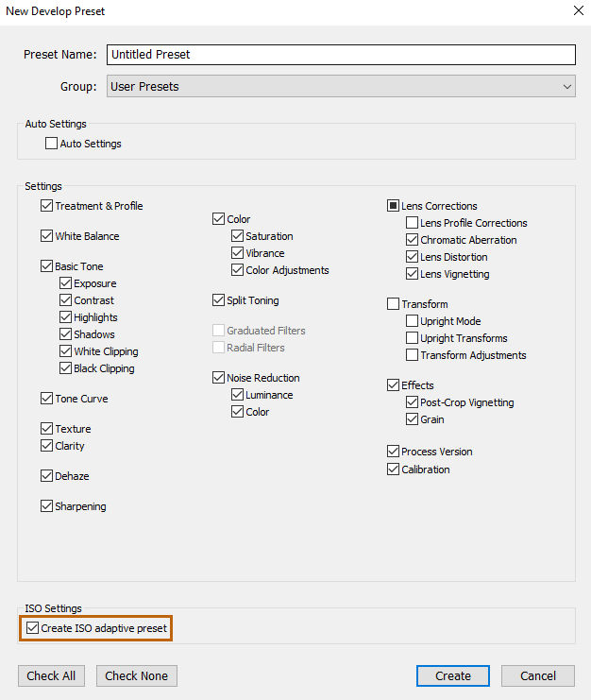The image size is (591, 700).
Task: Uncheck Lens Vignetting
Action: (x=413, y=274)
